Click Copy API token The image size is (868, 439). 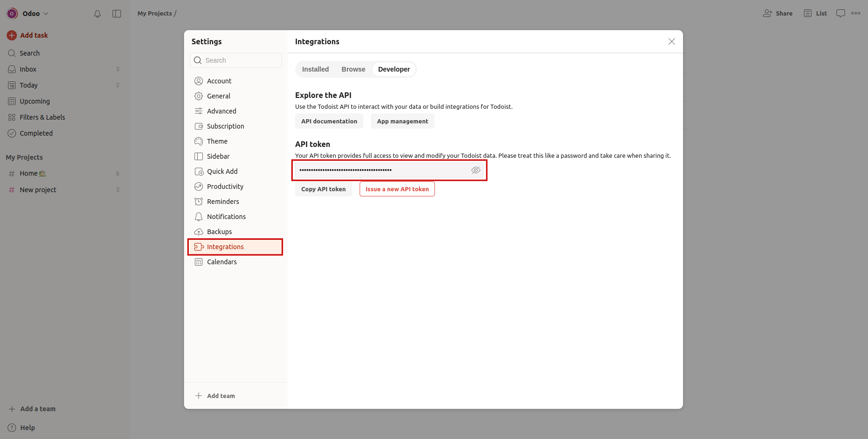(x=323, y=189)
